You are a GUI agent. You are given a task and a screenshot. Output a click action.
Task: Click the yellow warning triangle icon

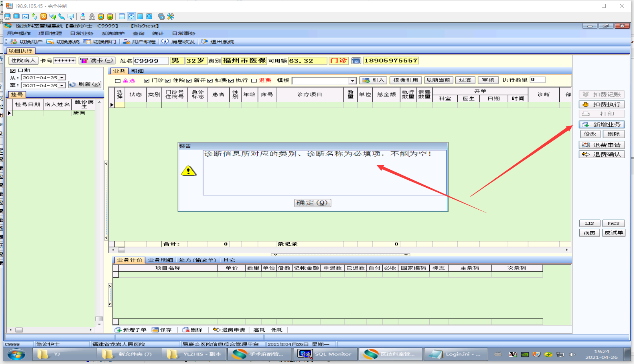tap(189, 171)
